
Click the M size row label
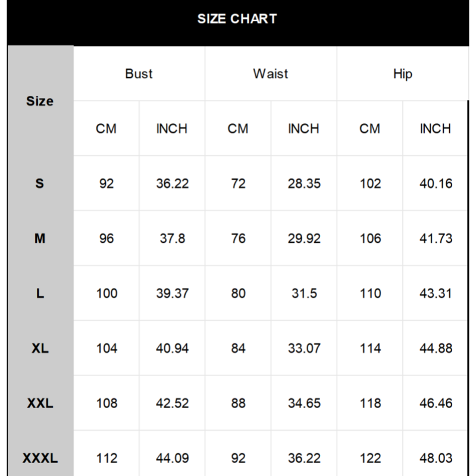[40, 239]
